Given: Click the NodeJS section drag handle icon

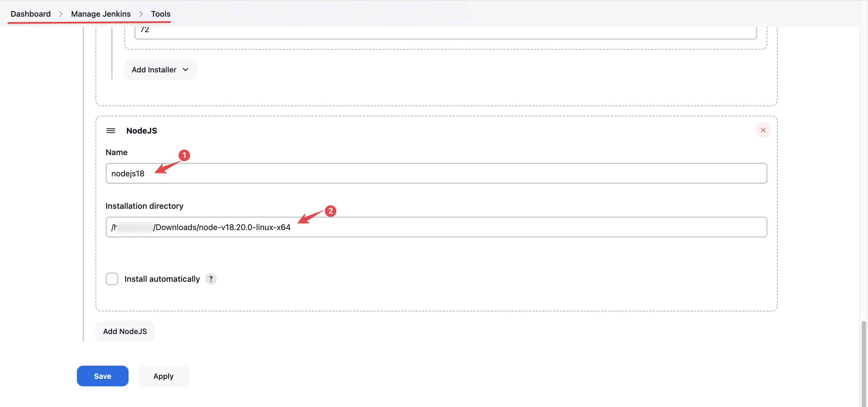Looking at the screenshot, I should 111,131.
